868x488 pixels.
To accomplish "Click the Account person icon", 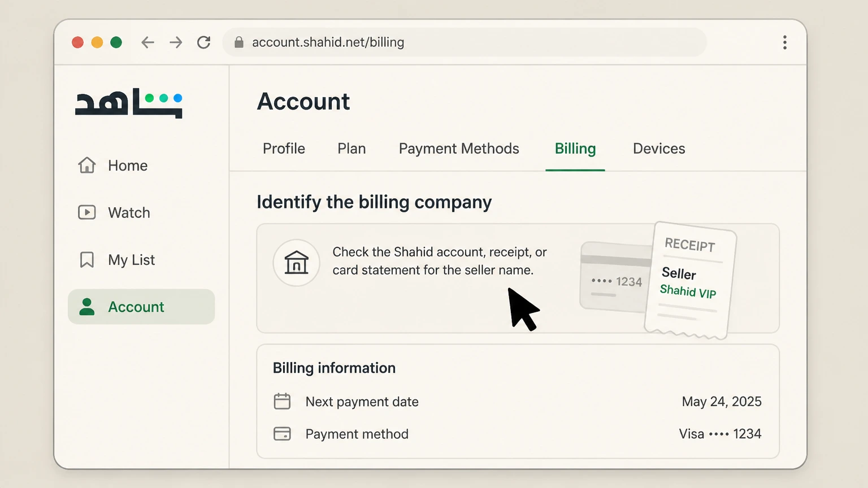I will 87,307.
